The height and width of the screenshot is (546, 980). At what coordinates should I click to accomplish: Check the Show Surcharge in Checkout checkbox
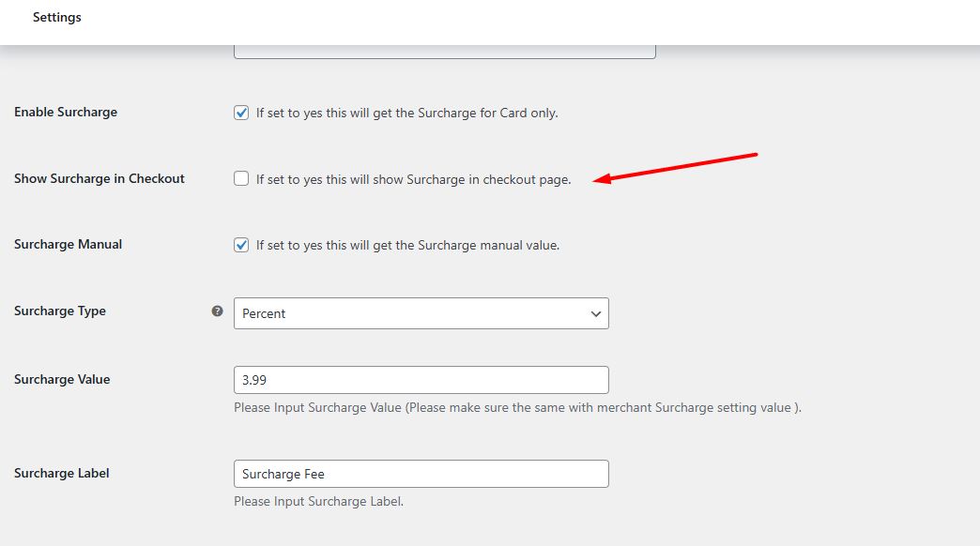[x=241, y=178]
